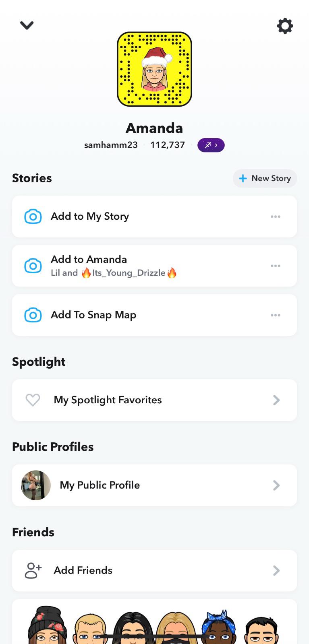Tap the Bitmoji friend wearing a black beanie
The width and height of the screenshot is (309, 644).
click(48, 626)
